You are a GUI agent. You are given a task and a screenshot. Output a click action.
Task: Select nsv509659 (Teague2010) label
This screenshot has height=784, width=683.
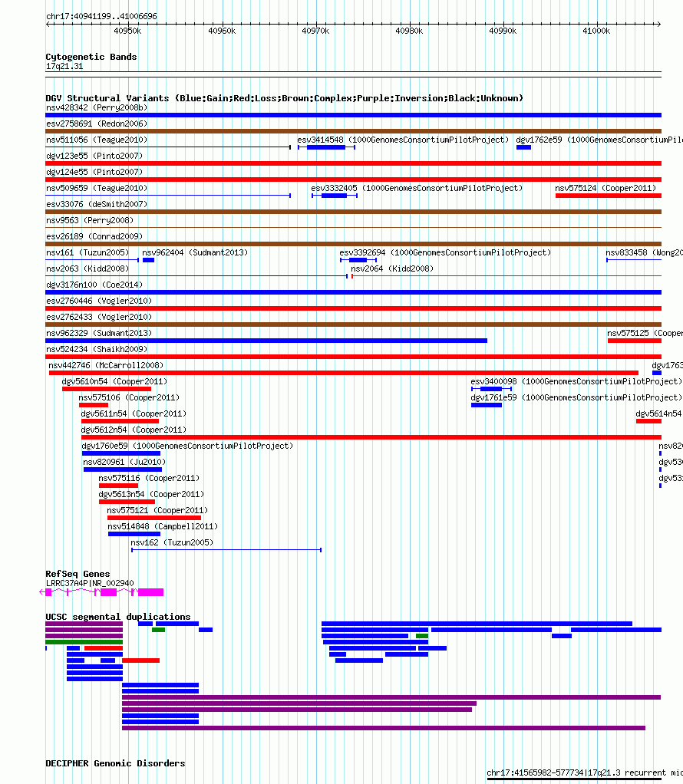pos(97,188)
